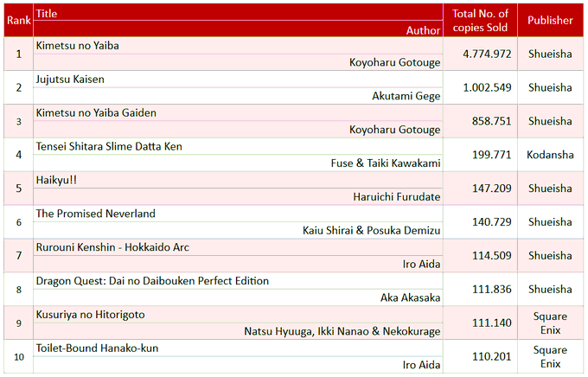The image size is (588, 377).
Task: Select the publisher cell Kodansha
Action: pos(550,155)
